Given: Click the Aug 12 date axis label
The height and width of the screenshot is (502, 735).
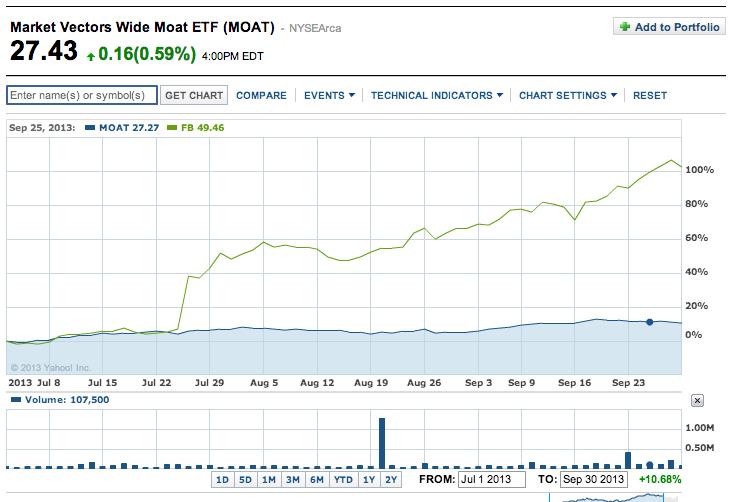Looking at the screenshot, I should point(317,383).
